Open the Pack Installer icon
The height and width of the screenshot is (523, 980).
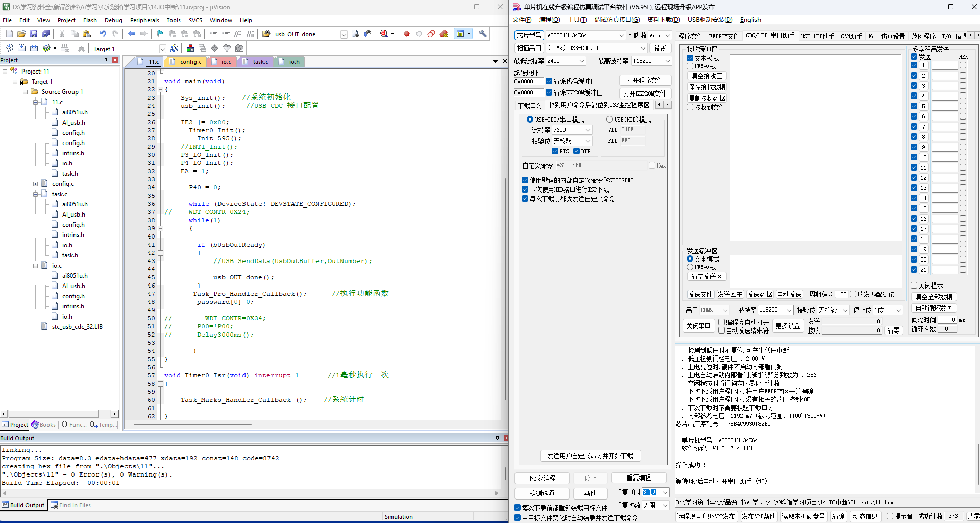point(239,48)
